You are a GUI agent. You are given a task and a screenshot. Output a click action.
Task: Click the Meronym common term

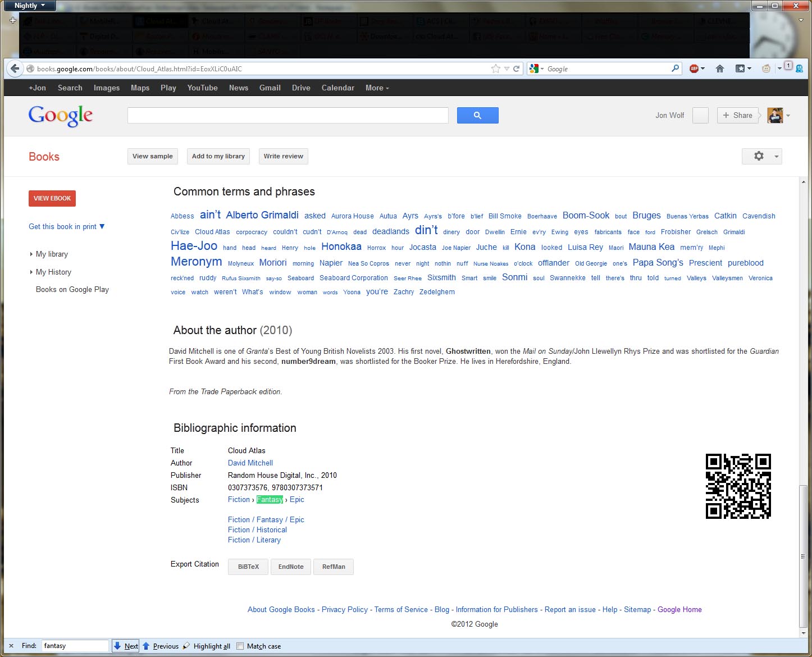tap(197, 262)
